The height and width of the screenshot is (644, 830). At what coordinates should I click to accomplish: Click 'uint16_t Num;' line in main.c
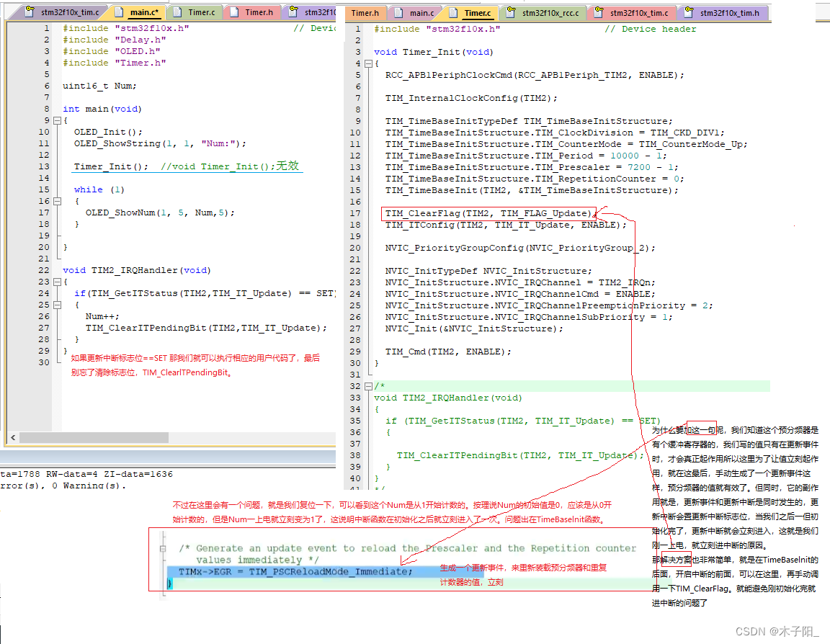tap(99, 86)
